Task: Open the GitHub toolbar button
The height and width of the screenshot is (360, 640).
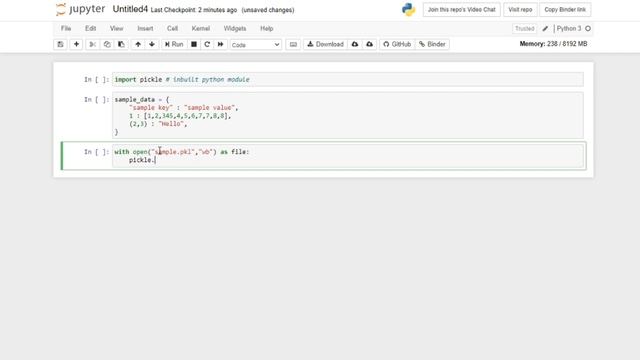Action: tap(397, 44)
